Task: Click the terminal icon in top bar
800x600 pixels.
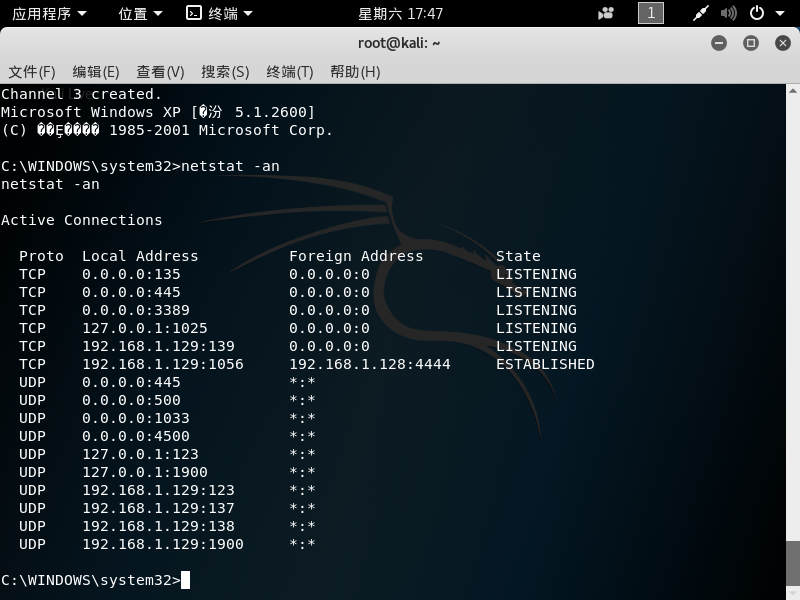Action: coord(194,13)
